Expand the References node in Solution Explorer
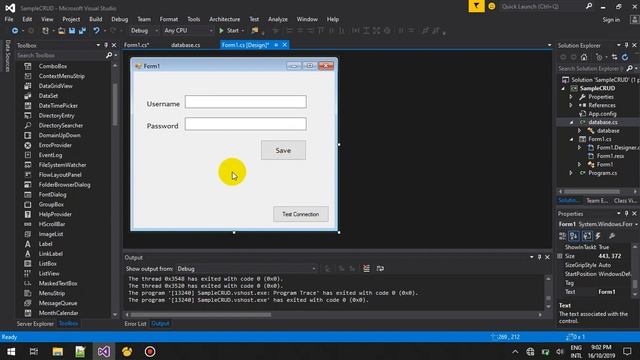The image size is (640, 360). [x=571, y=105]
